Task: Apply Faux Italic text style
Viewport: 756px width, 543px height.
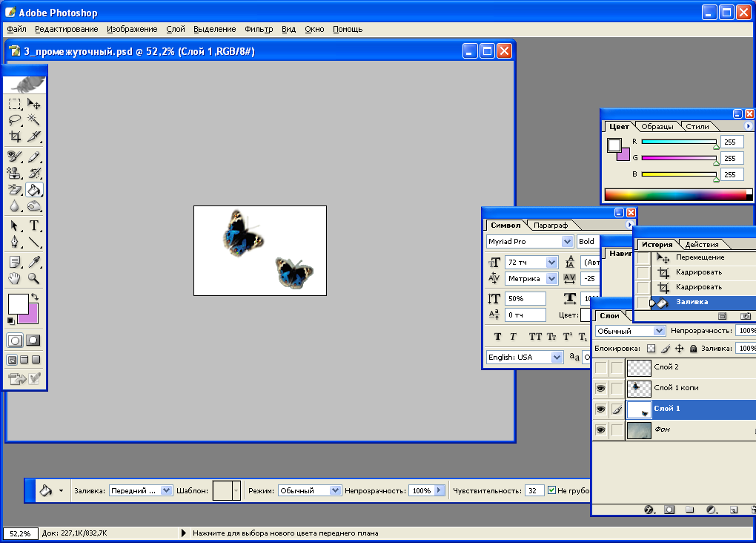Action: 513,337
